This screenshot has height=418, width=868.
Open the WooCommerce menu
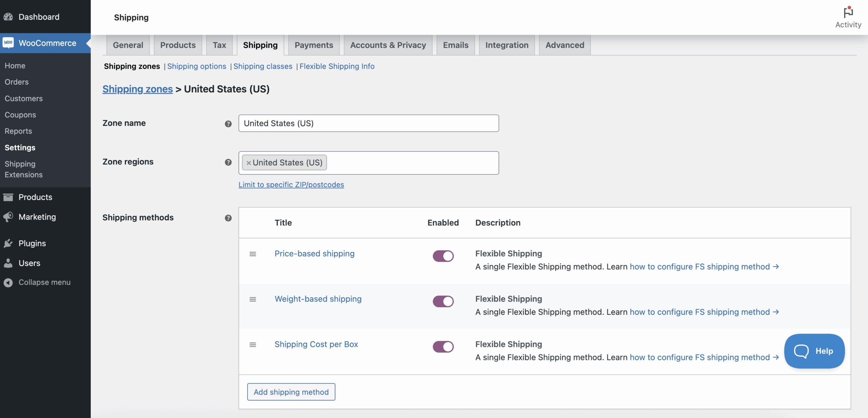click(x=47, y=43)
